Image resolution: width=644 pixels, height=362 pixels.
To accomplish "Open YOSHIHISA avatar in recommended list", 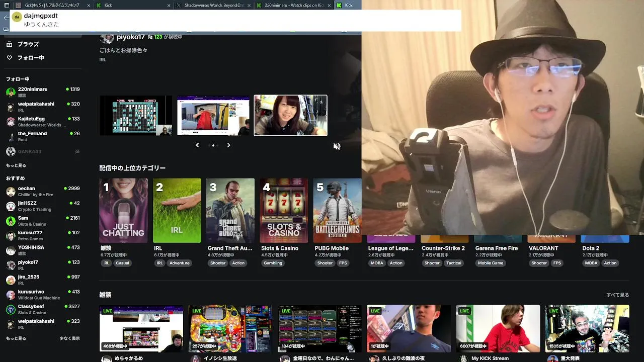I will [11, 250].
